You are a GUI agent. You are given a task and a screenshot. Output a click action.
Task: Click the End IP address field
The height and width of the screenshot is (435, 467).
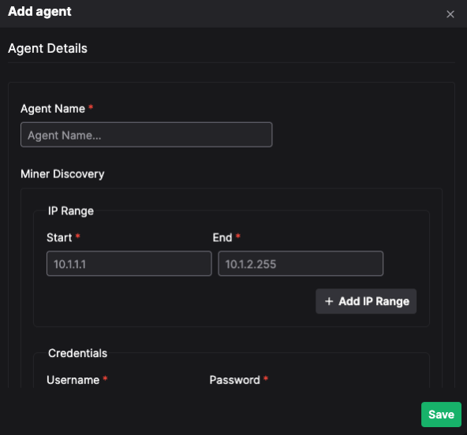coord(301,264)
